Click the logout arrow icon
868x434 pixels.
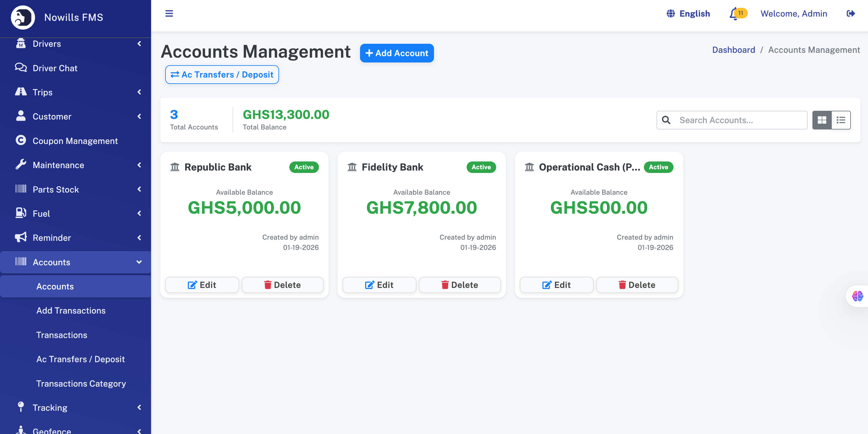click(850, 14)
